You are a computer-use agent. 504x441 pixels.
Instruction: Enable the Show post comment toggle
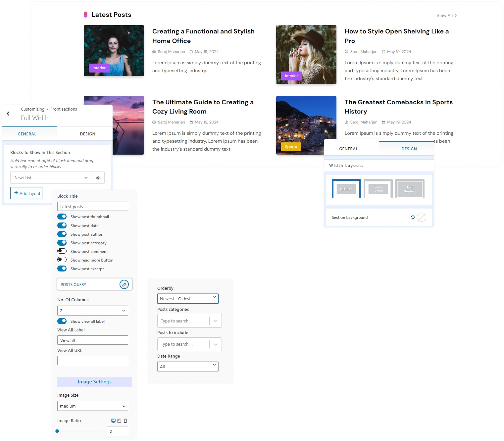(x=62, y=251)
